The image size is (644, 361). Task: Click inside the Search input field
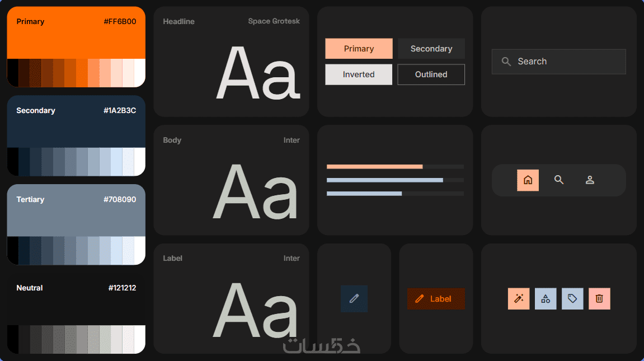click(x=558, y=62)
